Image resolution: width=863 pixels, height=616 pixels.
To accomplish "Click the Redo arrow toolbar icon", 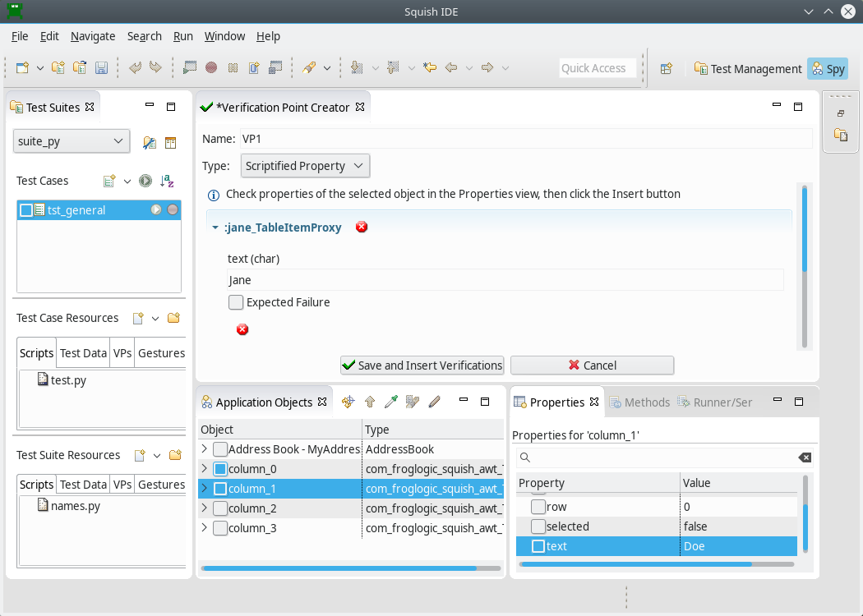I will point(156,67).
